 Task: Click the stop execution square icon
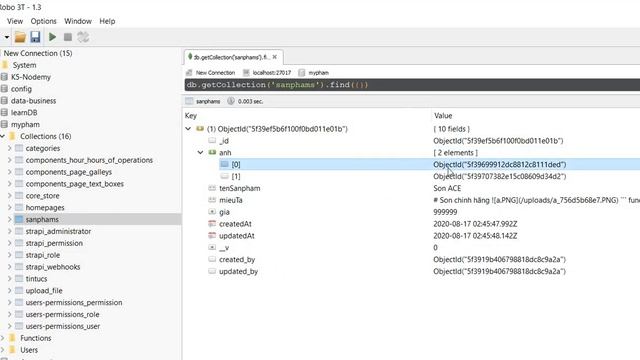coord(68,37)
